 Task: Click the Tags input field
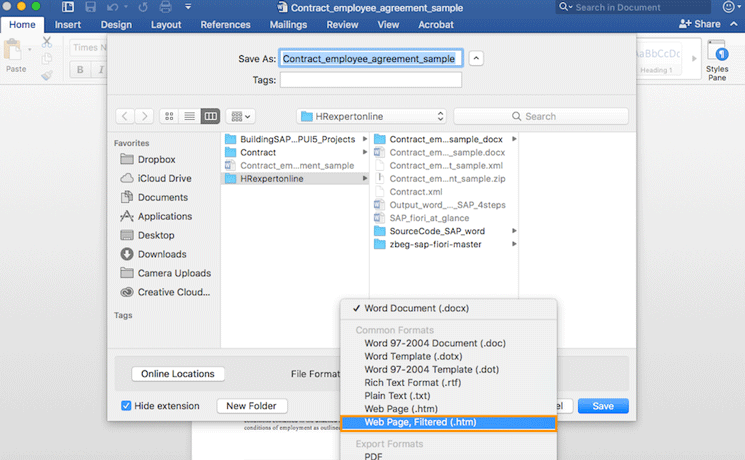(x=371, y=80)
